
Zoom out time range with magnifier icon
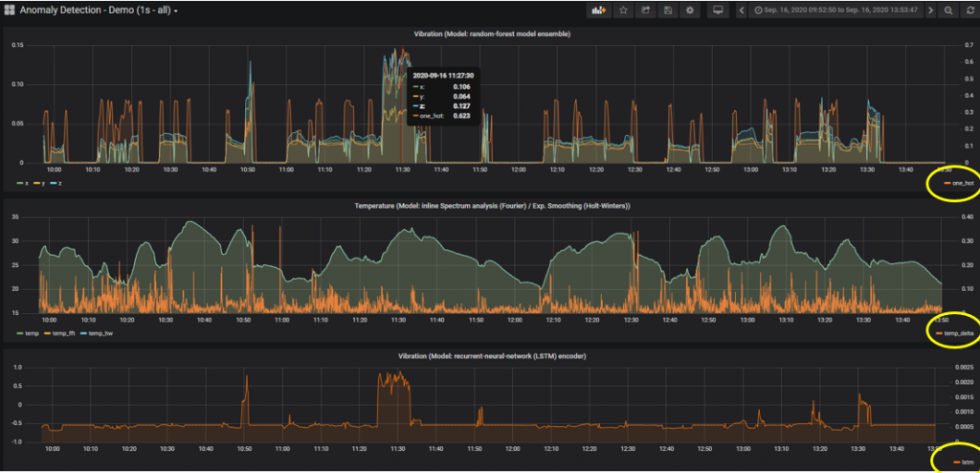pyautogui.click(x=948, y=10)
